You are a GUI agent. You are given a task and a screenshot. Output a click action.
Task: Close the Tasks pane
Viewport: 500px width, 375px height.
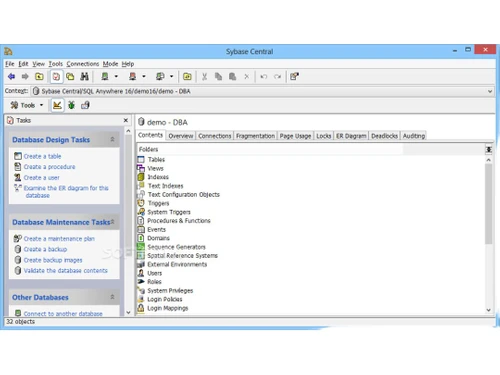(x=126, y=120)
